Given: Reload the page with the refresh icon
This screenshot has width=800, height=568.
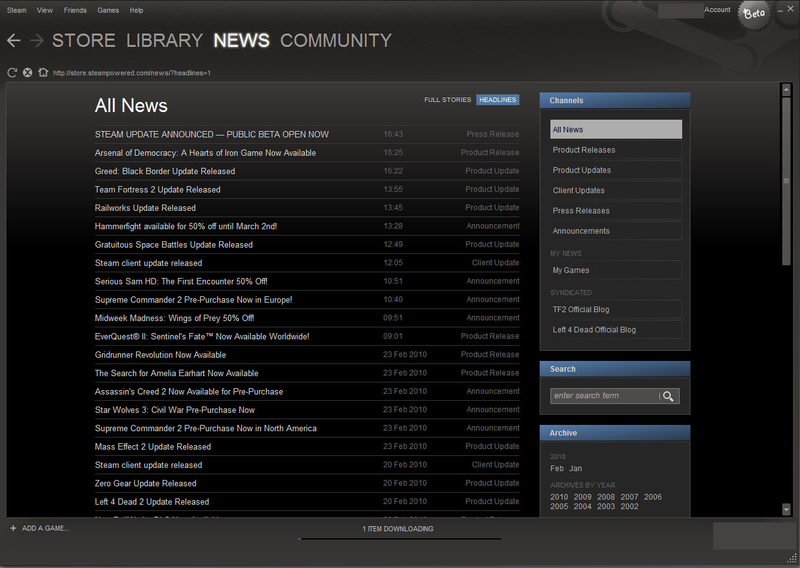Looking at the screenshot, I should pyautogui.click(x=12, y=72).
